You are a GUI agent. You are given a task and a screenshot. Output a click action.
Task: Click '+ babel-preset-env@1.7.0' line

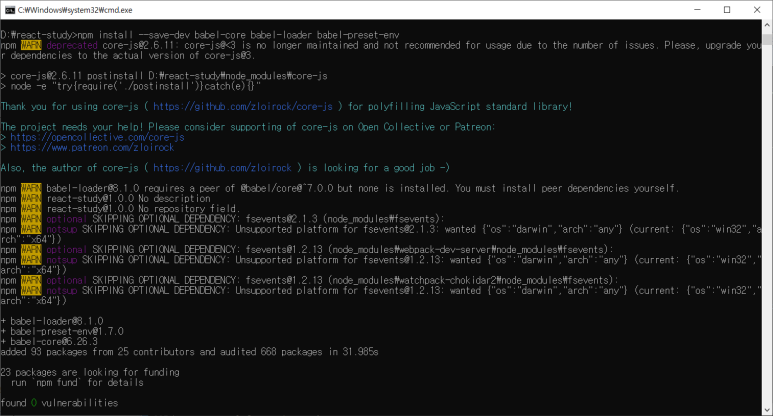[x=62, y=331]
